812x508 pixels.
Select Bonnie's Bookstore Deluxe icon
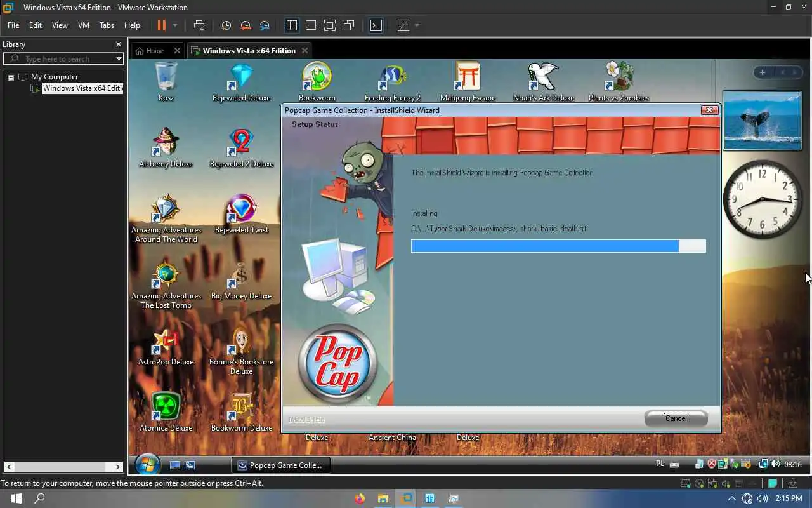click(x=241, y=351)
